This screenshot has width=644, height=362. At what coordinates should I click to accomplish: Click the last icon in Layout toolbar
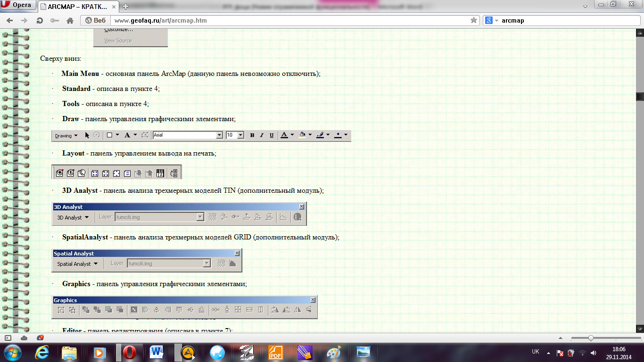[174, 173]
